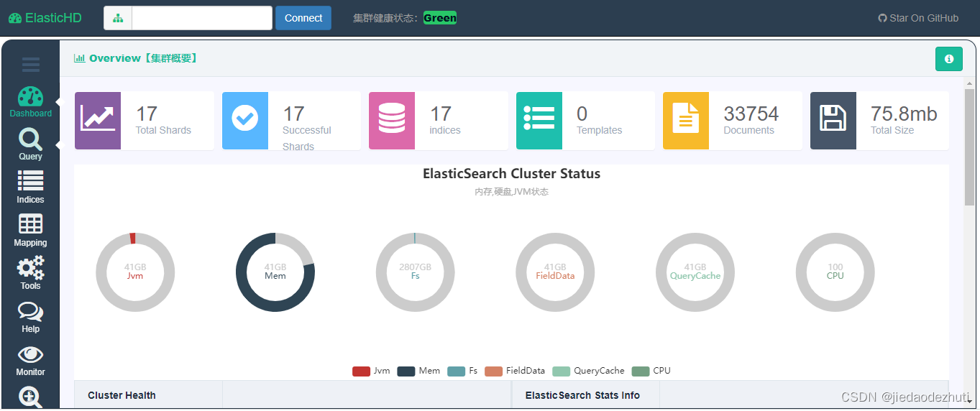Click the scrollbar down arrow
980x411 pixels.
(969, 402)
